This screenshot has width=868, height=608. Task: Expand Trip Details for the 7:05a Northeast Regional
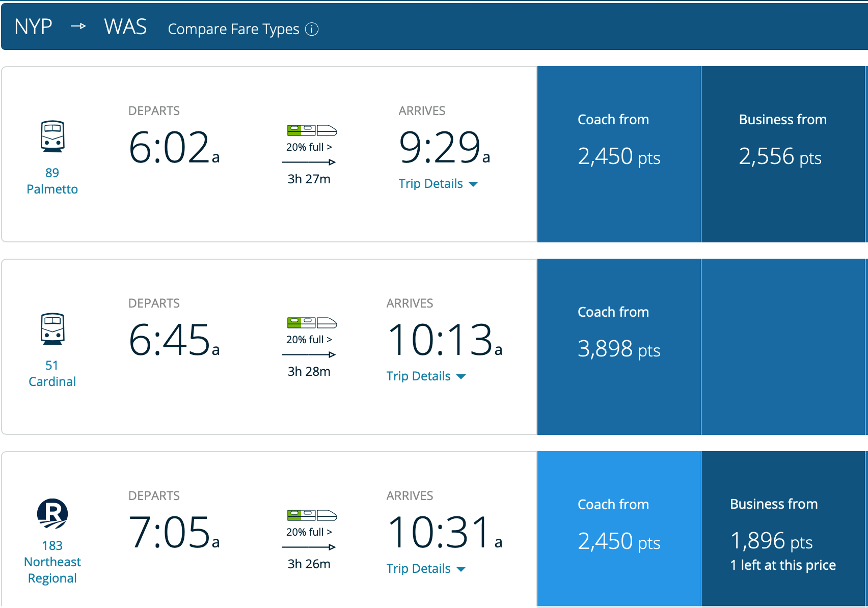click(x=426, y=569)
